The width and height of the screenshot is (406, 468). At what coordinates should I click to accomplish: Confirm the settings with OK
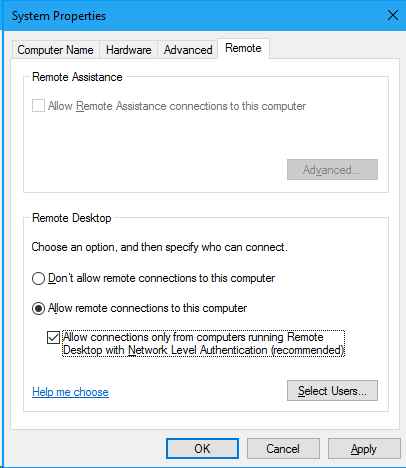(202, 449)
